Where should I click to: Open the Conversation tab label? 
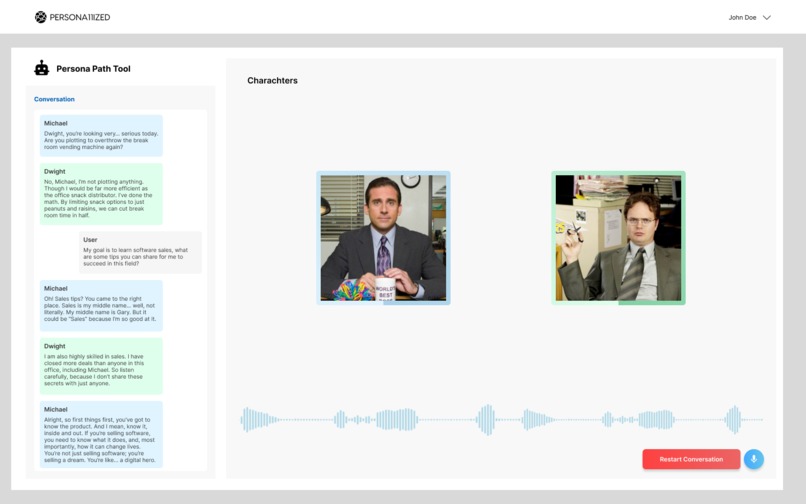pyautogui.click(x=54, y=99)
